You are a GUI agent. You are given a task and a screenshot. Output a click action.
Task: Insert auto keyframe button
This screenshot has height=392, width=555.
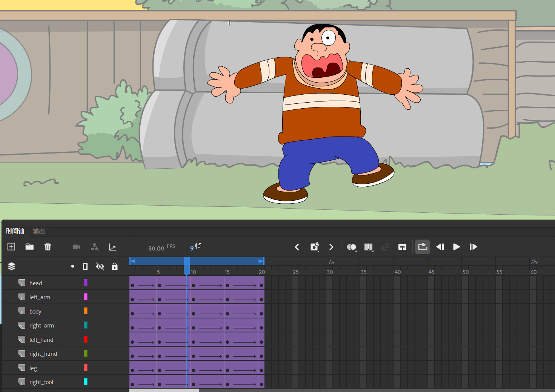[315, 246]
